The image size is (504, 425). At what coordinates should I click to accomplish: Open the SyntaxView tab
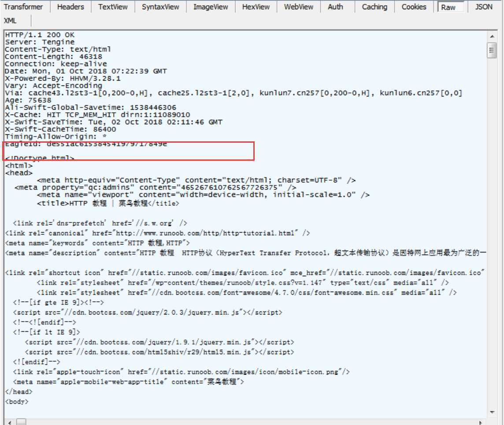(160, 7)
